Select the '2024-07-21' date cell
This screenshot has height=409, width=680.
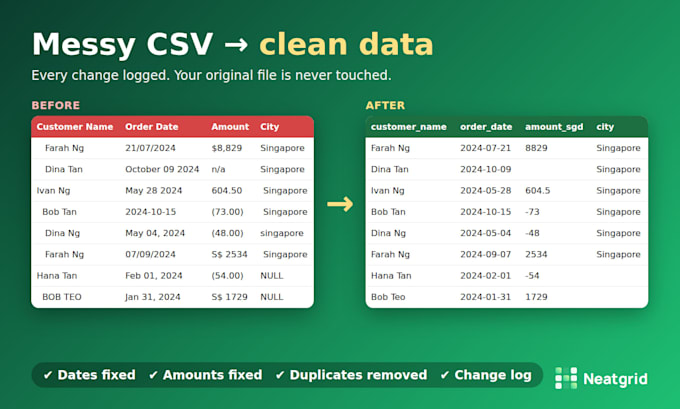tap(485, 148)
